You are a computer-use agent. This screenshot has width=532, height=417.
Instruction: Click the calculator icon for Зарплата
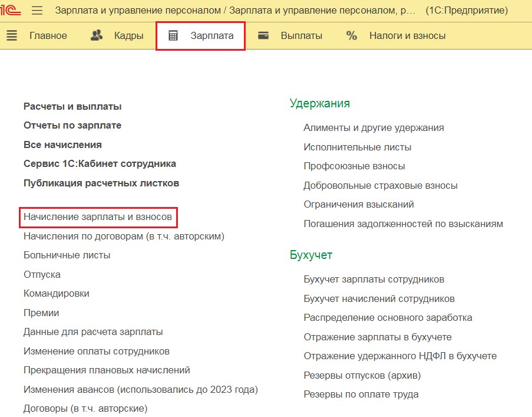pos(173,35)
